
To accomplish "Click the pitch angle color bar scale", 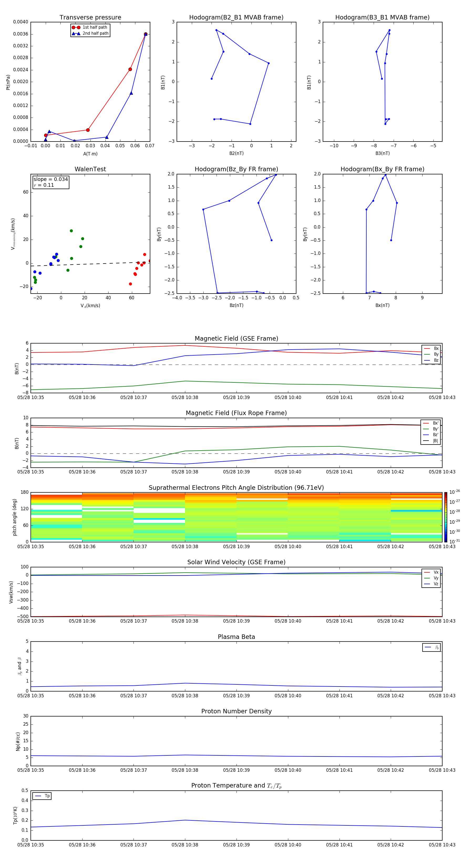I will (x=445, y=517).
